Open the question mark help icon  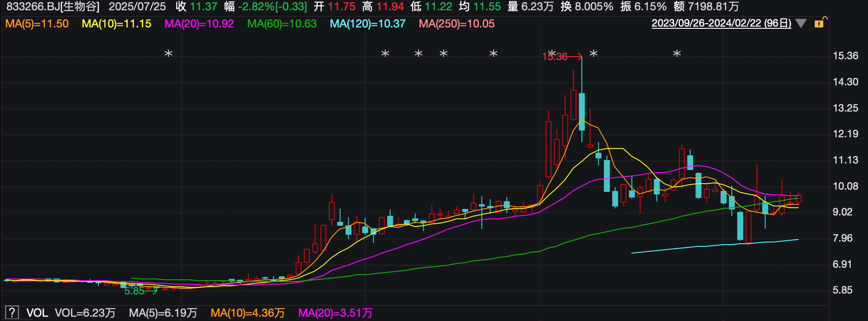coord(12,312)
